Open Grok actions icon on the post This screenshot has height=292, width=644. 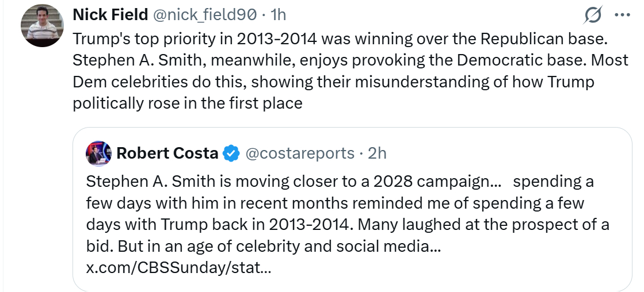pyautogui.click(x=593, y=16)
